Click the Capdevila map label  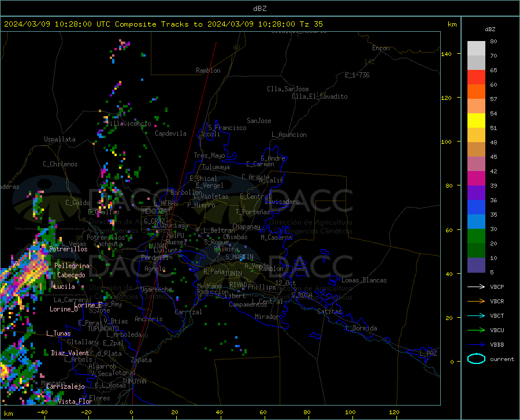(170, 133)
